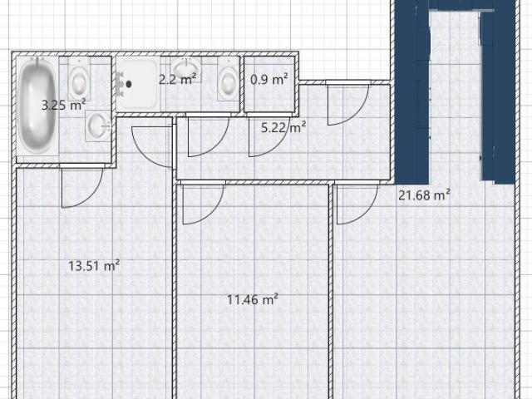This screenshot has height=399, width=532.
Task: Select the door into the 11.46 m² room
Action: point(203,203)
